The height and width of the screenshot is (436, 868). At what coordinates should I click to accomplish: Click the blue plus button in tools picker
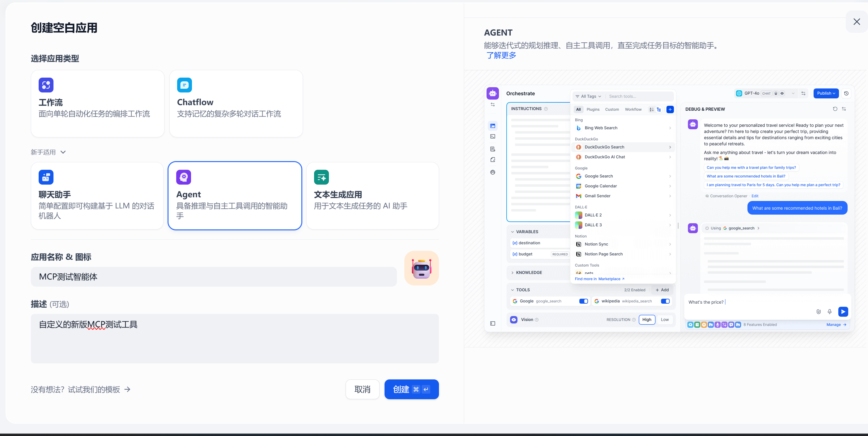click(x=670, y=109)
